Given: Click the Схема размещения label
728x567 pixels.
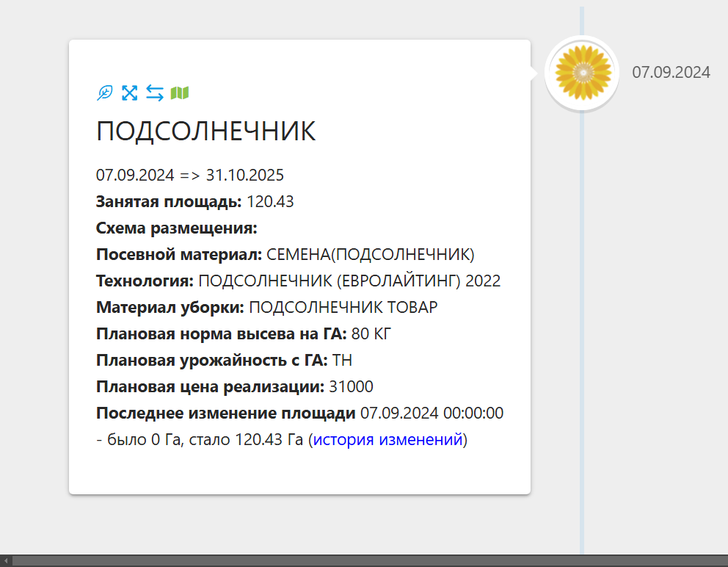Looking at the screenshot, I should (177, 228).
